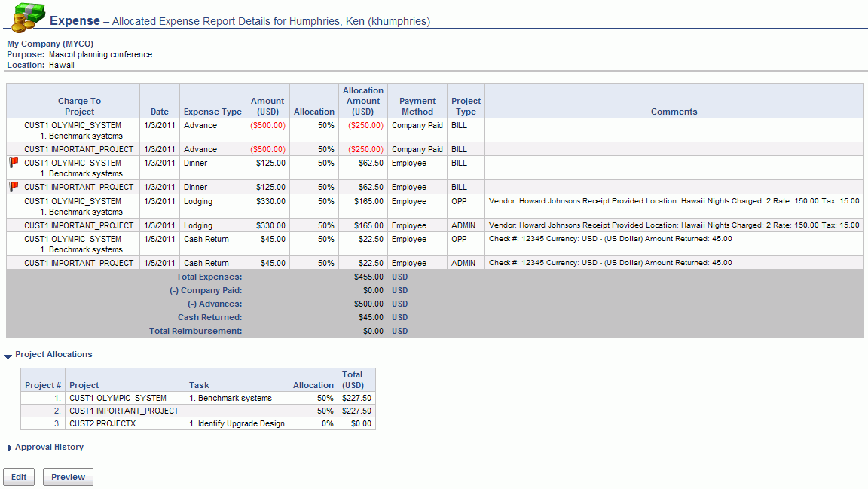Screen dimensions: 868x489
Task: Click the Expense money stack icon
Action: click(28, 18)
